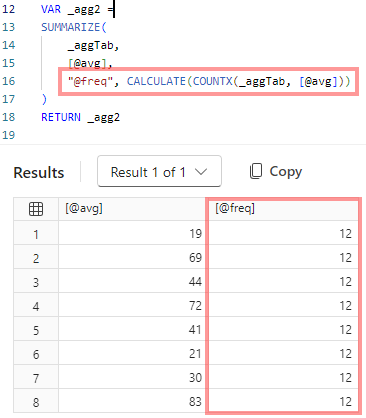Select the [@avg] cell showing 83
Viewport: 366px width, 418px height.
click(x=132, y=401)
